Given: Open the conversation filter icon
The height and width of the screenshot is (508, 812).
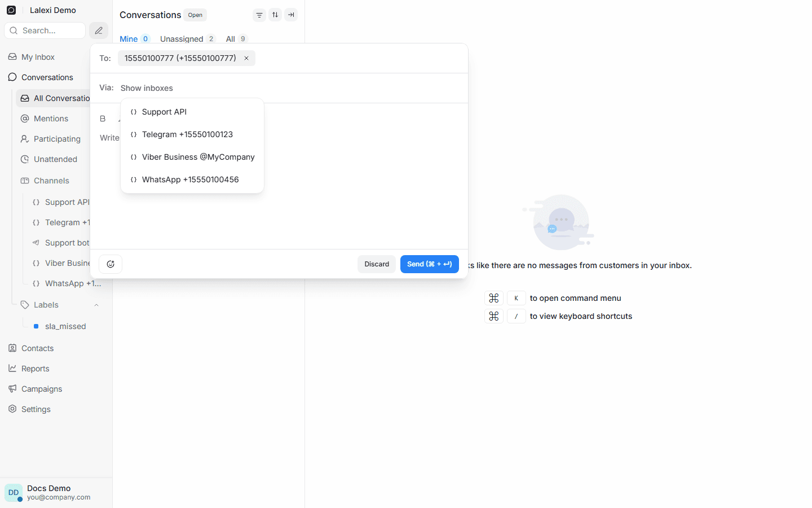Looking at the screenshot, I should 259,15.
